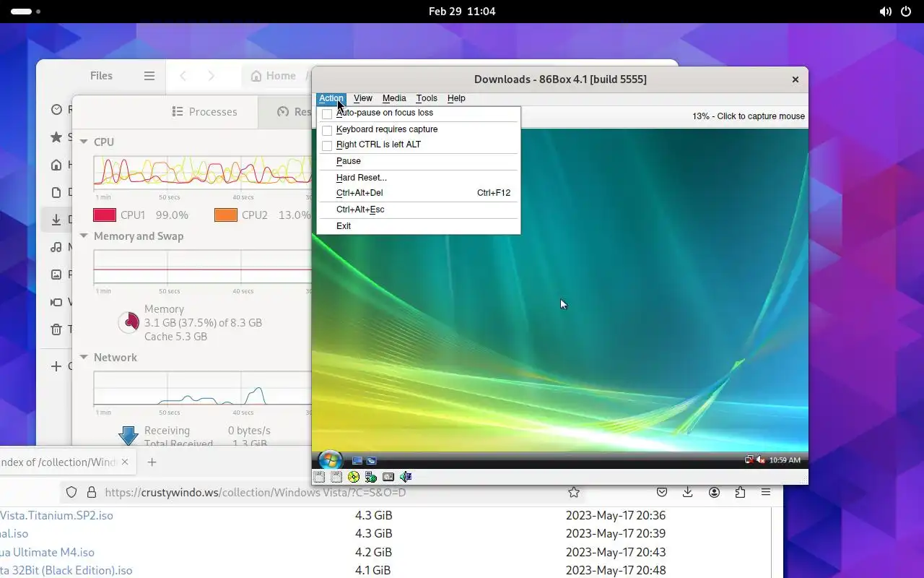
Task: Open the Vista.Titanium.SP2.iso link
Action: pos(56,516)
